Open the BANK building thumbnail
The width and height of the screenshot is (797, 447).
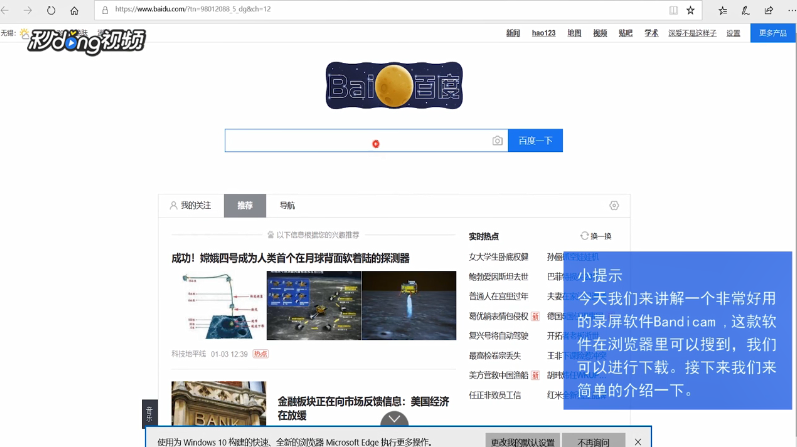click(x=219, y=404)
